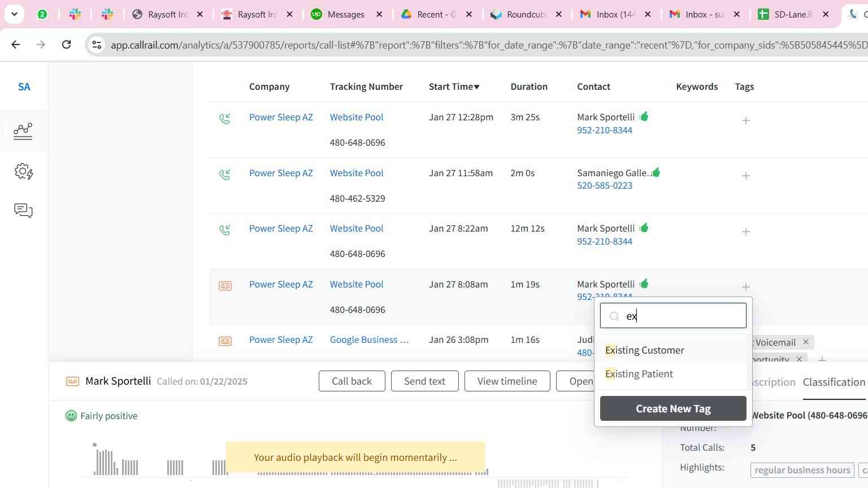Click View timeline button

(507, 381)
